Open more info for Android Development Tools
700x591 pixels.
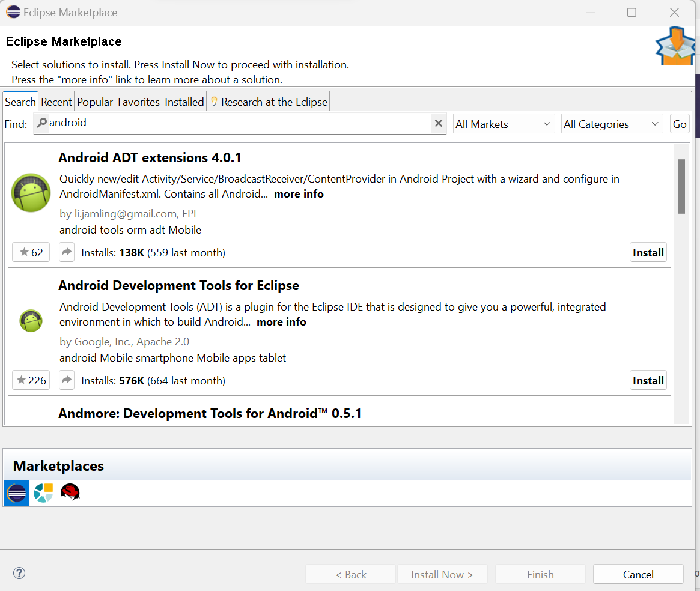(x=281, y=322)
